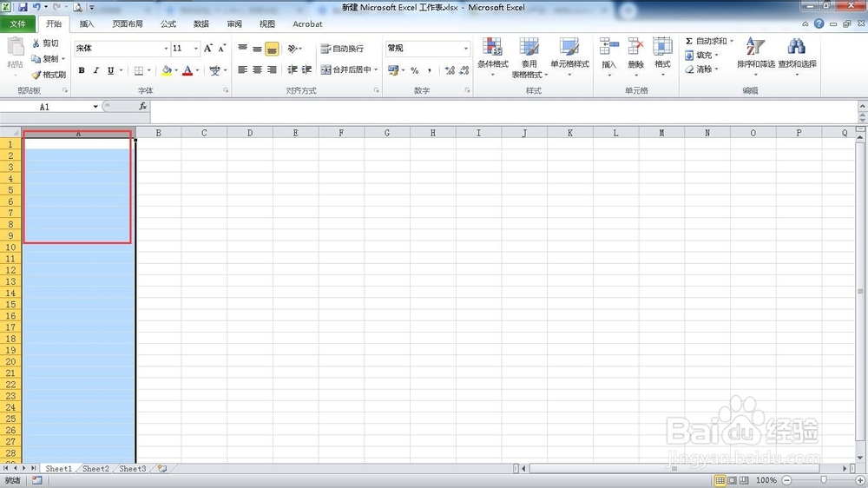This screenshot has height=488, width=868.
Task: Open Format as Table gallery
Action: (x=529, y=57)
